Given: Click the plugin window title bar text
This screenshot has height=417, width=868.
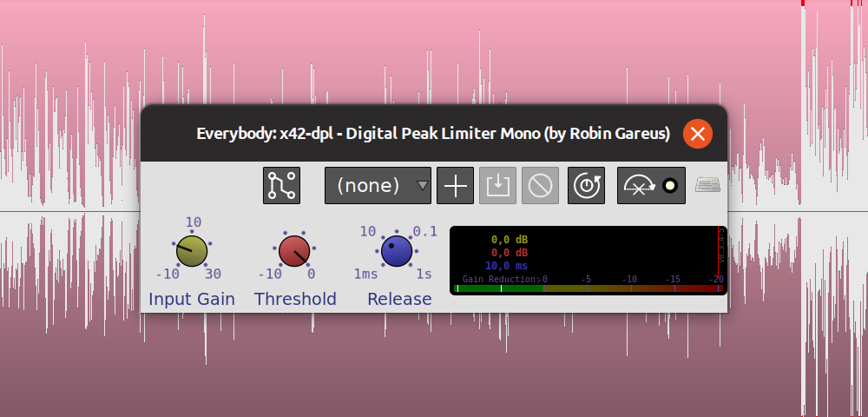Looking at the screenshot, I should (x=433, y=134).
